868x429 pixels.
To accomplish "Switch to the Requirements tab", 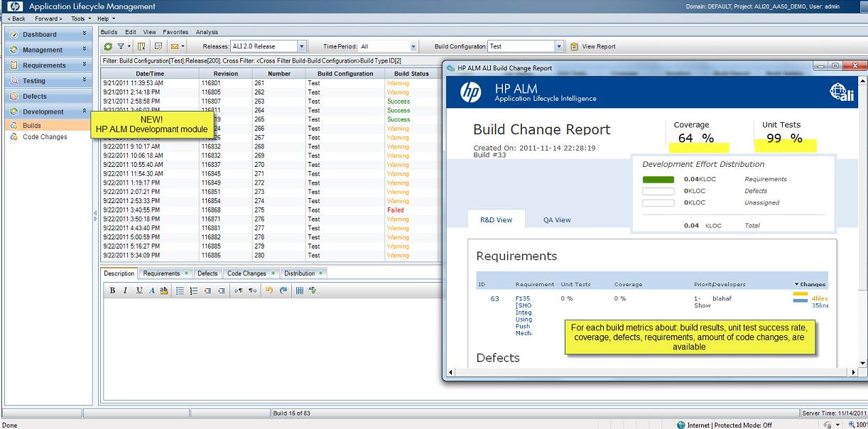I will pos(166,273).
